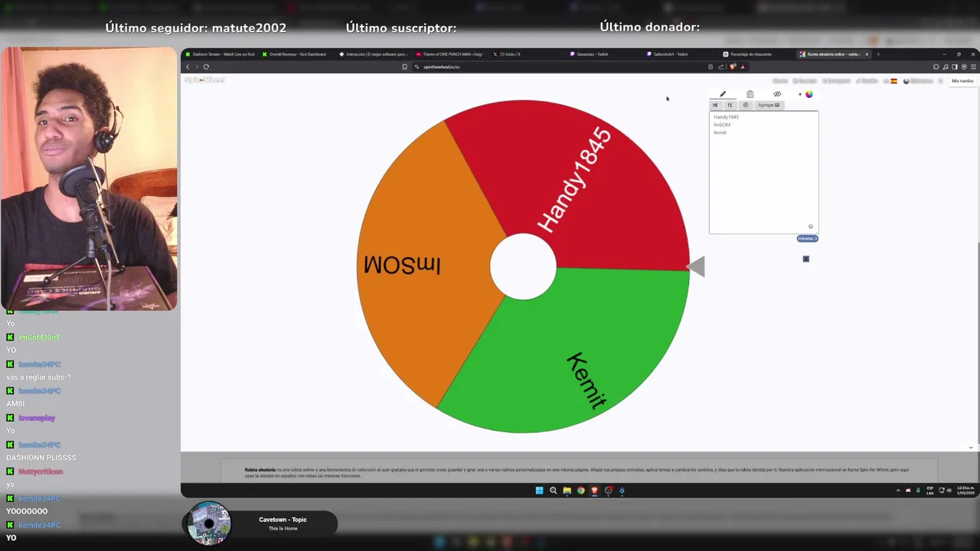
Task: Click the small square icon below entries
Action: pyautogui.click(x=805, y=259)
